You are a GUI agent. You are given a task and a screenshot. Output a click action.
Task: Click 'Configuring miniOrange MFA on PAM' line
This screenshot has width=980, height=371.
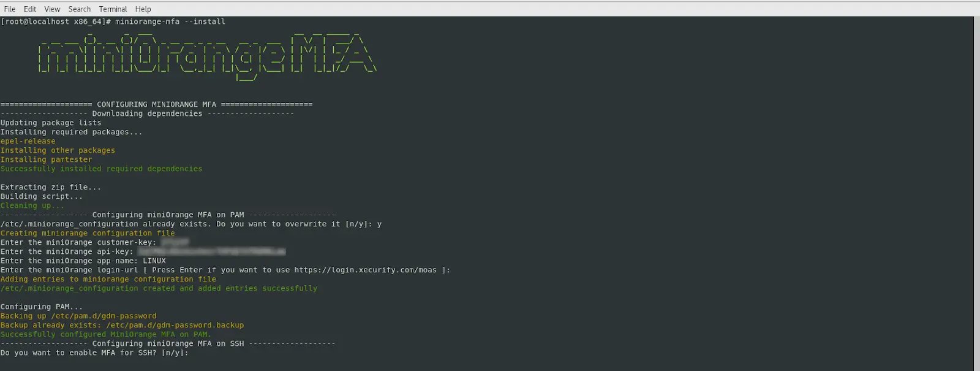click(x=168, y=215)
